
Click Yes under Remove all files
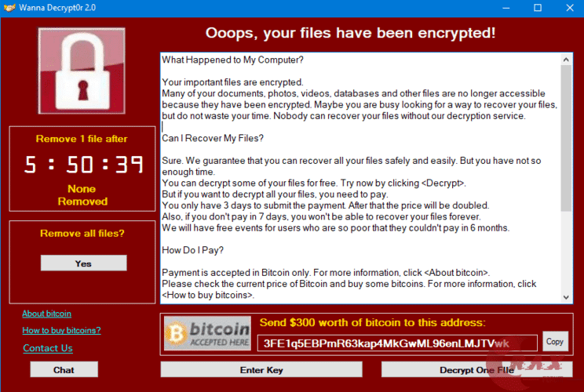point(83,263)
